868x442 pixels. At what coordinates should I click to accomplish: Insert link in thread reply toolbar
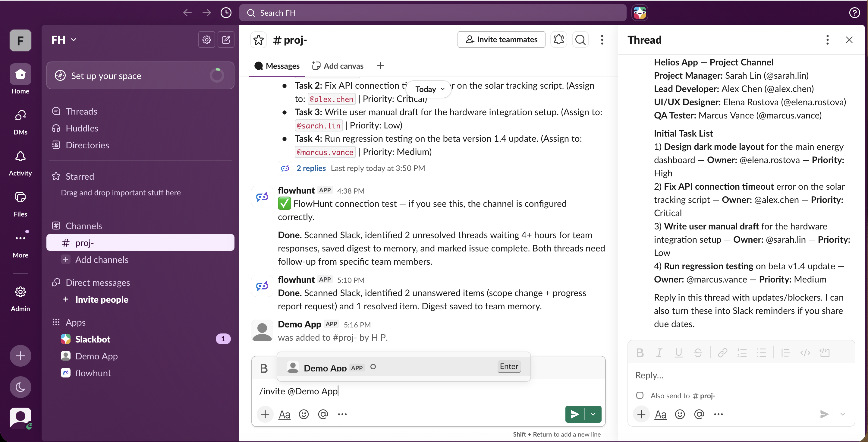[722, 353]
